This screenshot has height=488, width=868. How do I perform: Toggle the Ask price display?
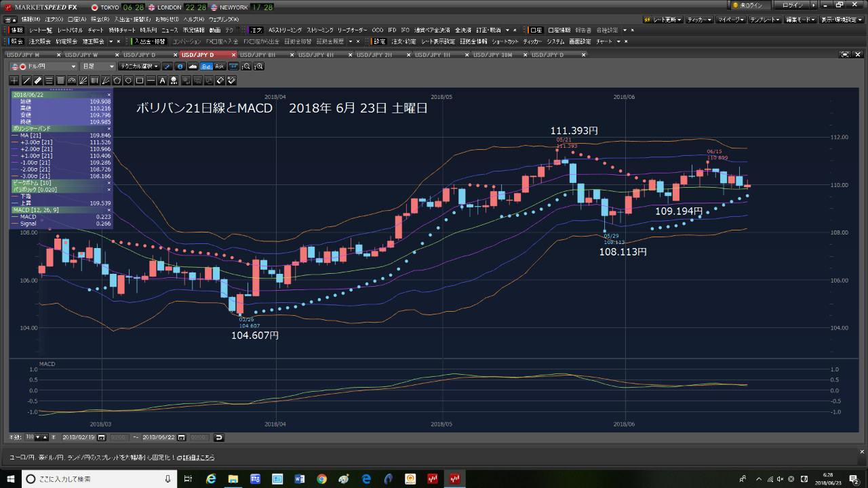[x=219, y=66]
